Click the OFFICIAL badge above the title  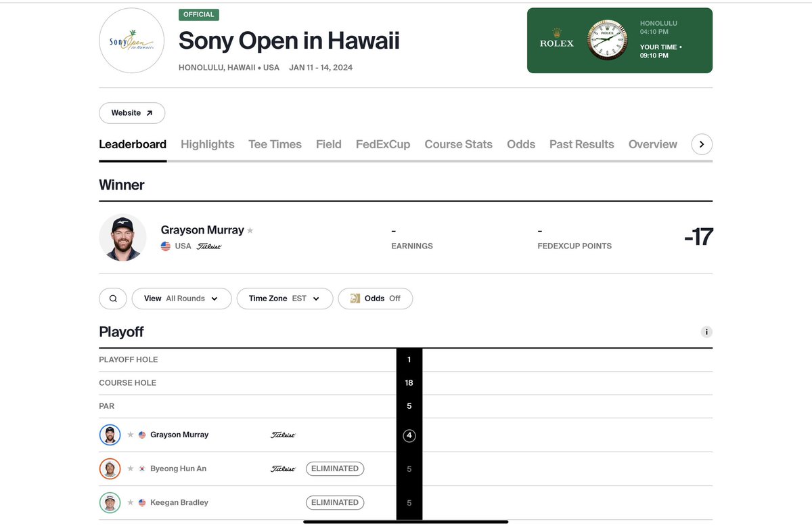pos(199,15)
